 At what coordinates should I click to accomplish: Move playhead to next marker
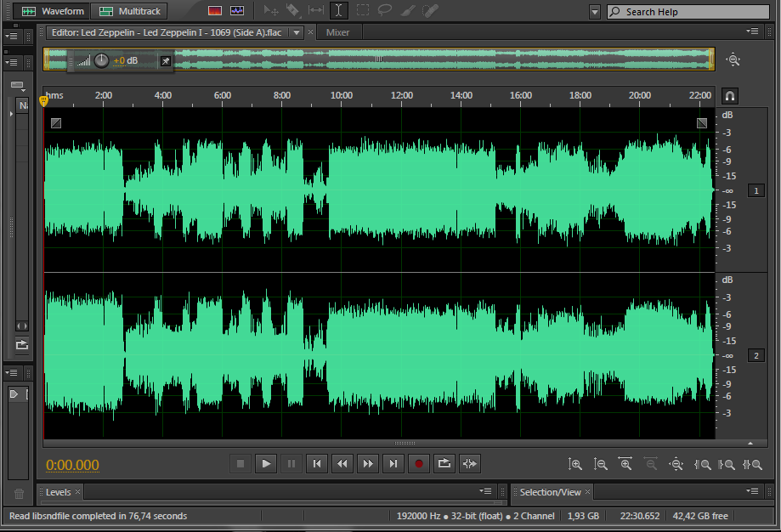tap(393, 464)
